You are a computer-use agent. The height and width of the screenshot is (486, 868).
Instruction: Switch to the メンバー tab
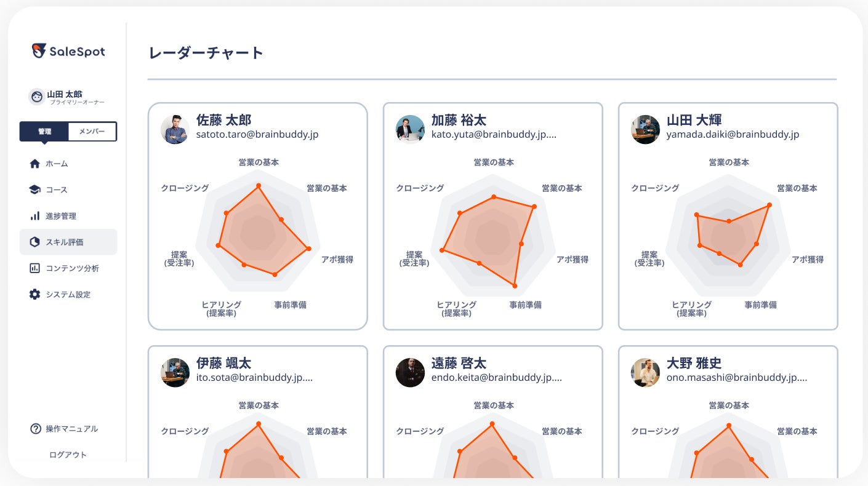click(92, 132)
